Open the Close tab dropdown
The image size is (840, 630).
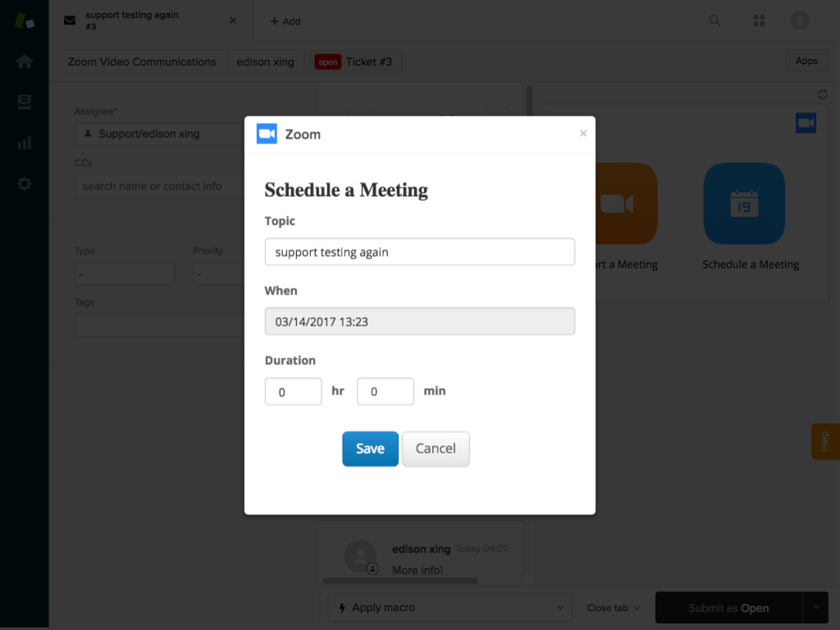(613, 608)
